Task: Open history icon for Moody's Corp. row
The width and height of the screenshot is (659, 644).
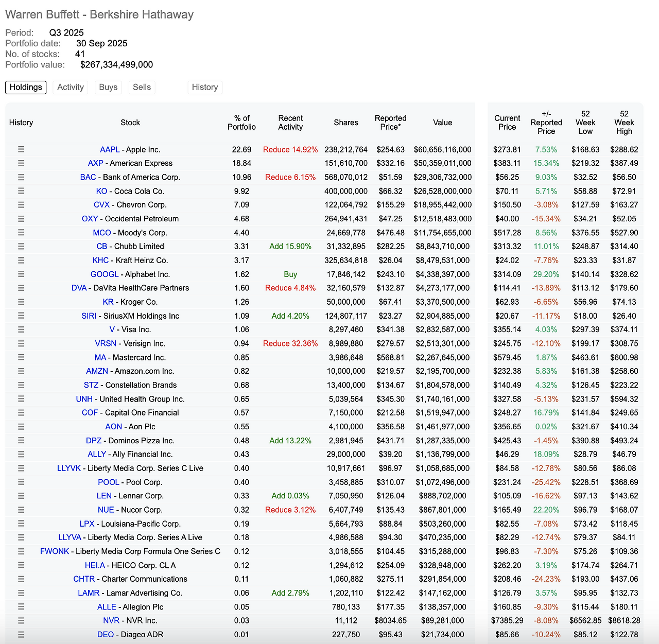Action: coord(21,233)
